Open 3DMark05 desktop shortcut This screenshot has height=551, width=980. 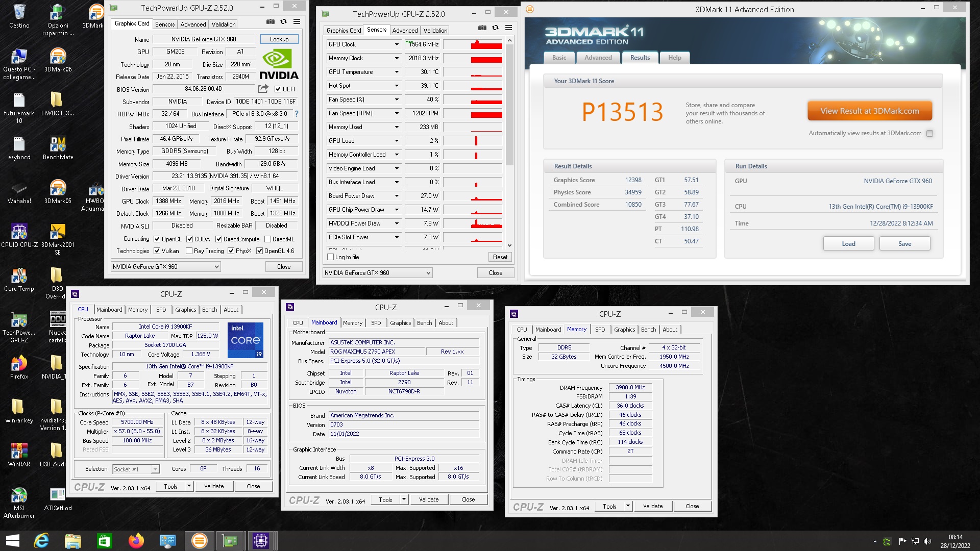tap(58, 192)
